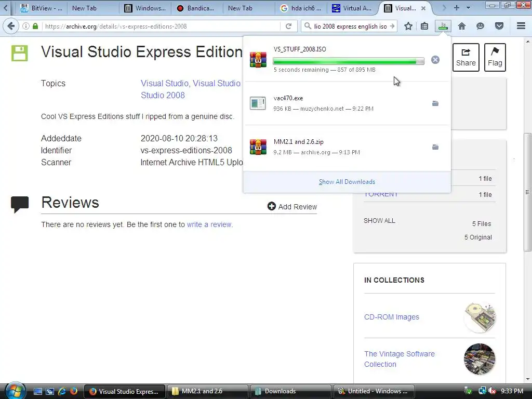Screen dimensions: 532x399
Task: Open the Pocket toolbar icon
Action: click(x=499, y=26)
